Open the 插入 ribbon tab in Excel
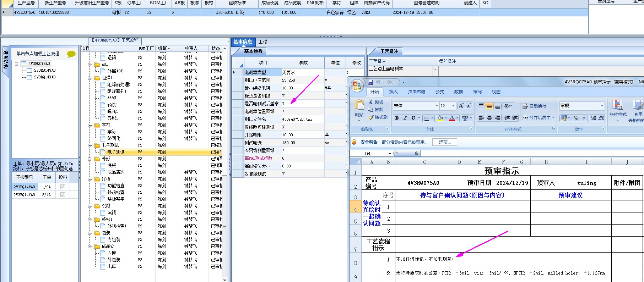Image resolution: width=644 pixels, height=282 pixels. [394, 92]
